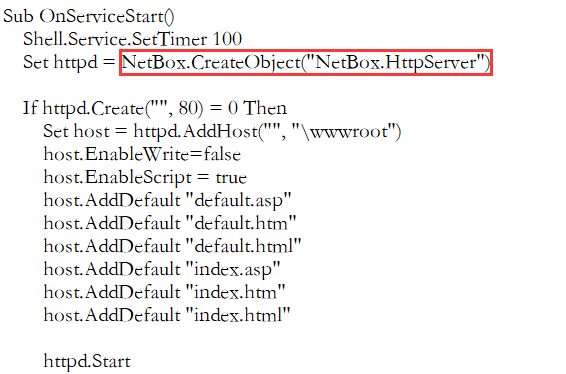Click the line "host.EnableWrite=false"
This screenshot has width=566, height=374.
(x=142, y=154)
